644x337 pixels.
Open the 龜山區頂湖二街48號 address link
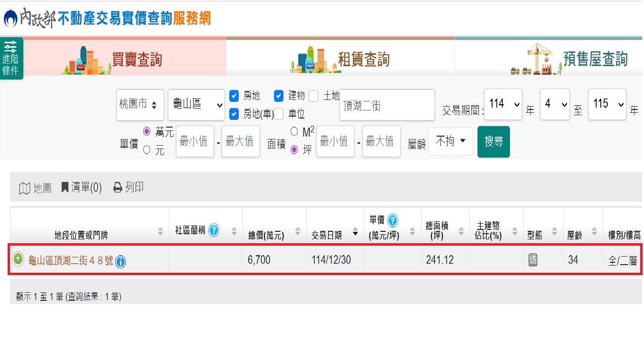71,261
